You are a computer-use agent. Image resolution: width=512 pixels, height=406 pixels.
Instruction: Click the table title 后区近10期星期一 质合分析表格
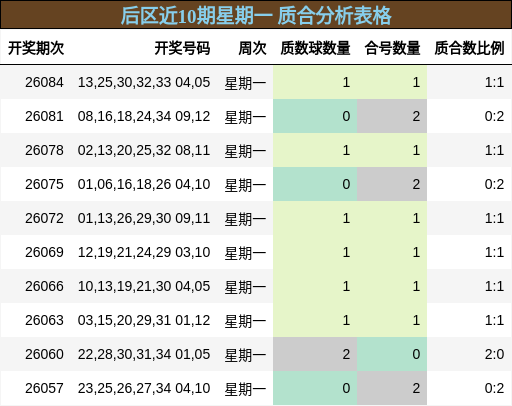tap(256, 16)
